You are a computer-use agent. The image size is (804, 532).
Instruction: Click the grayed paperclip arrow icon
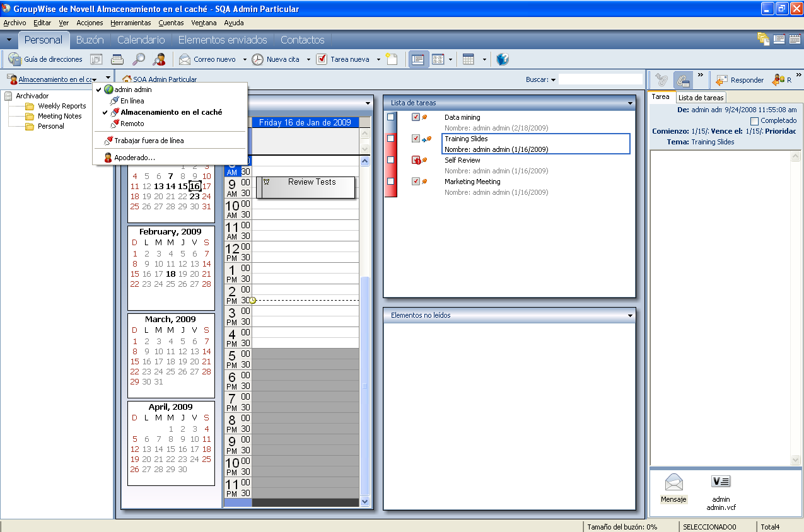click(661, 79)
